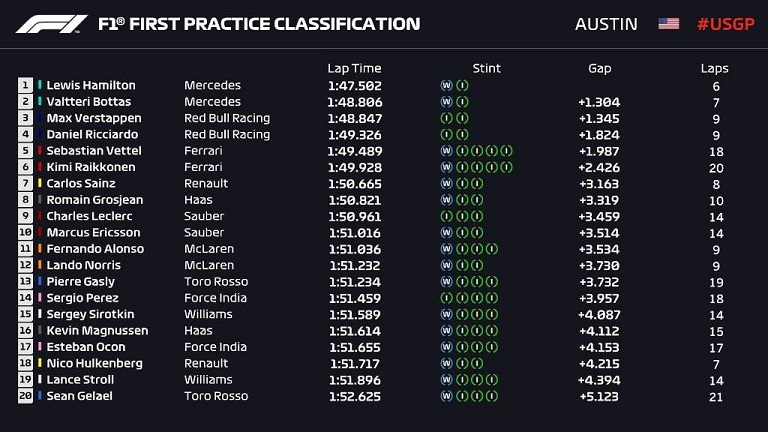The width and height of the screenshot is (768, 432).
Task: Click the pink team color bar beside Sergio Perez
Action: tap(40, 298)
